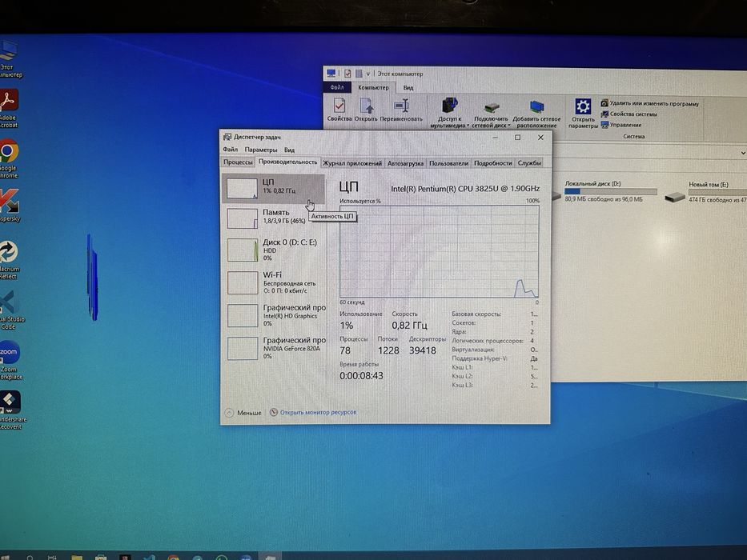Select the Производительность tab in Task Manager
The height and width of the screenshot is (560, 747).
click(x=287, y=162)
